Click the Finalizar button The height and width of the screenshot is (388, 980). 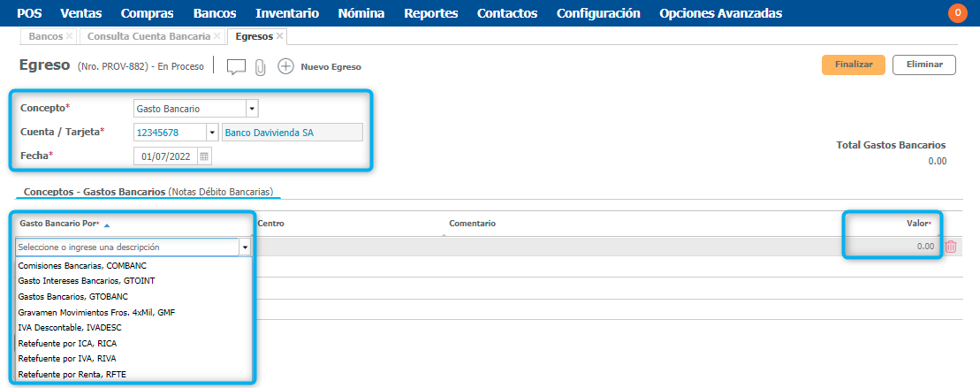[854, 65]
